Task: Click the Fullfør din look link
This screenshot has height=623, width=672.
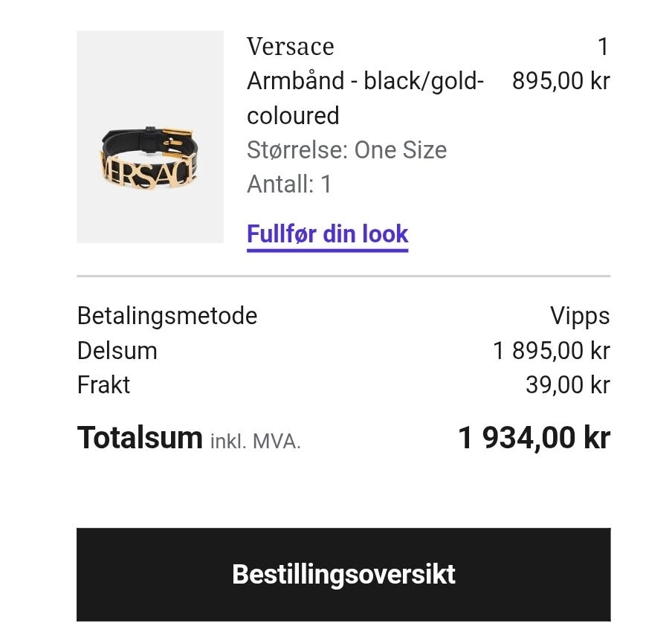Action: click(327, 233)
